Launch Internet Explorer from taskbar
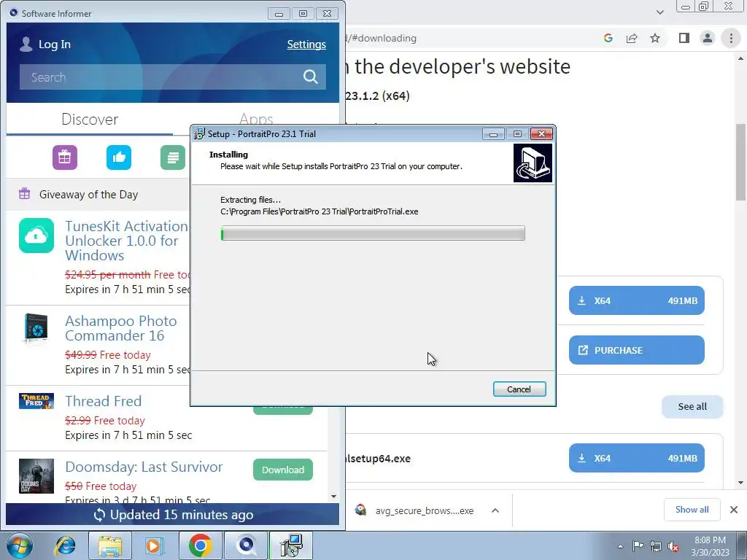The image size is (747, 560). click(x=65, y=545)
